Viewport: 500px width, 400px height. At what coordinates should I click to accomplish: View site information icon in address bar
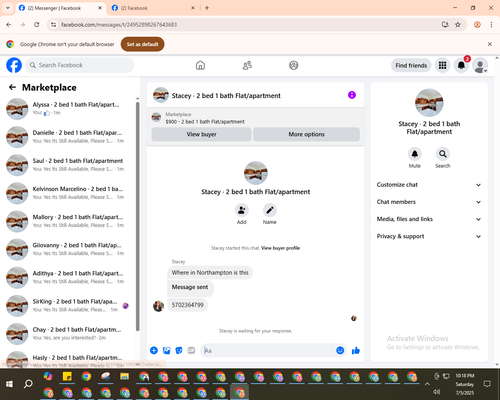53,24
